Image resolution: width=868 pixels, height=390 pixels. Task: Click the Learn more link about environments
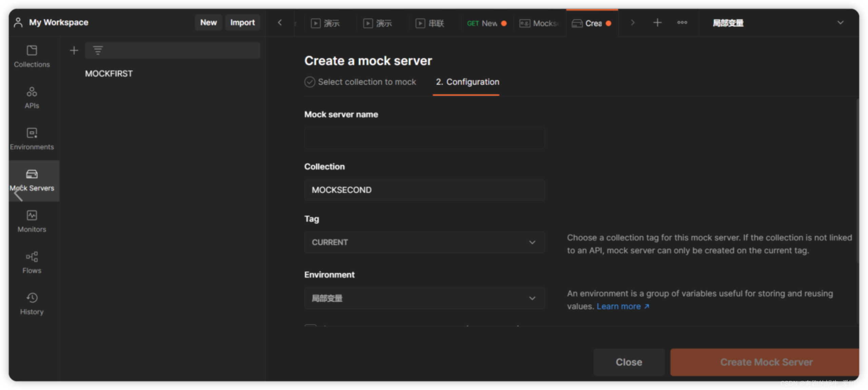[620, 306]
